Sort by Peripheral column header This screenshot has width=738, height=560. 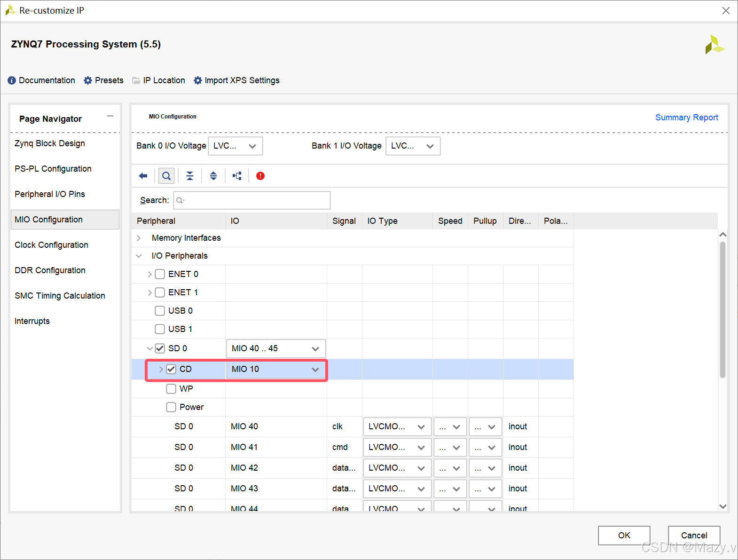tap(179, 221)
